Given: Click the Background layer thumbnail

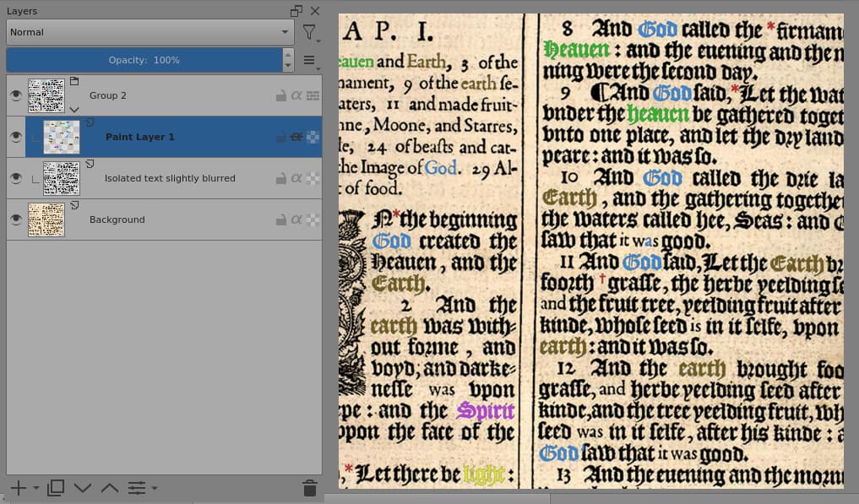Looking at the screenshot, I should click(x=46, y=219).
